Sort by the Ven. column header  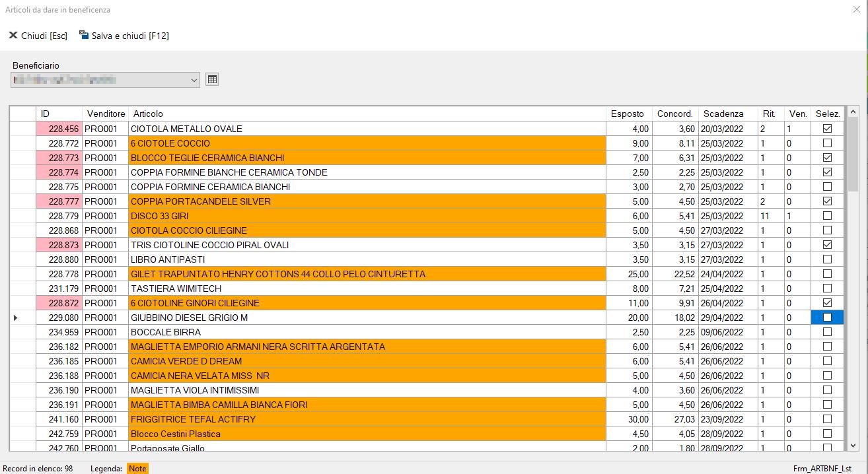(797, 114)
